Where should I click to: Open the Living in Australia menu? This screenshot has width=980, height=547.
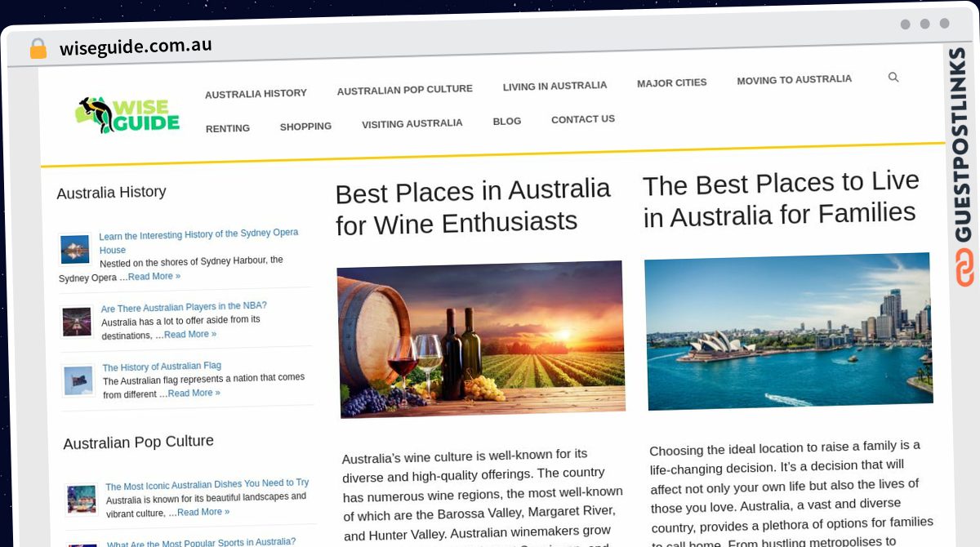[x=555, y=86]
